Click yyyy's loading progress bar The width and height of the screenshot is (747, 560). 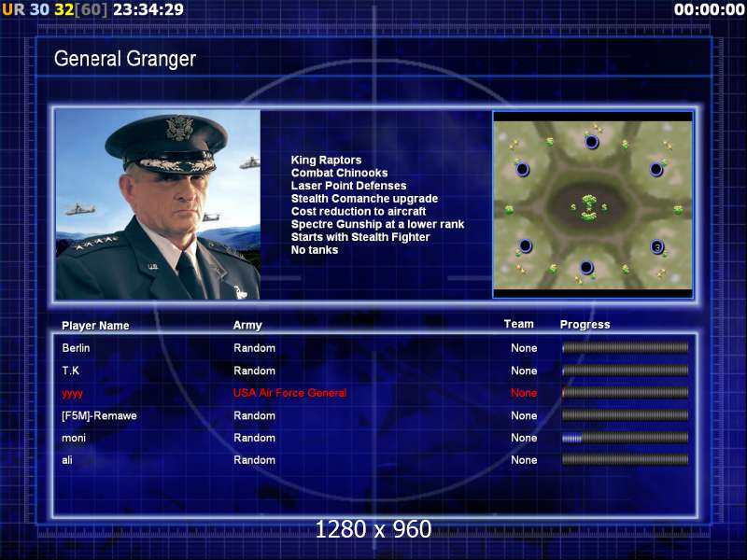[x=625, y=393]
